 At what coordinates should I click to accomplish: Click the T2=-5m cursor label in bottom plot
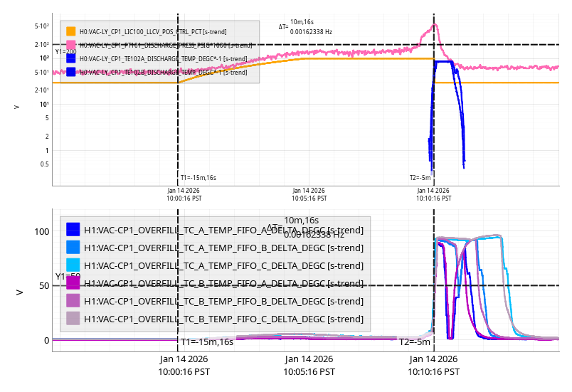pyautogui.click(x=414, y=342)
